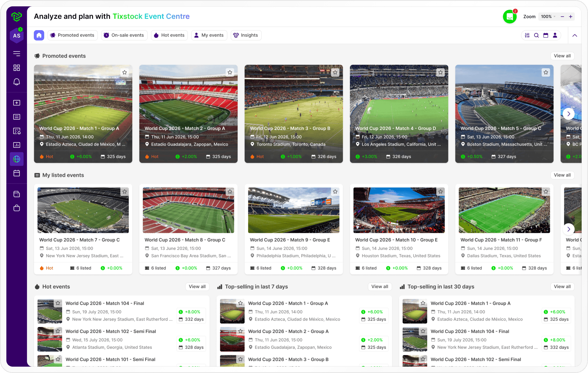This screenshot has width=588, height=373.
Task: Favorite Match 10 - Group E listed card star
Action: click(x=440, y=192)
